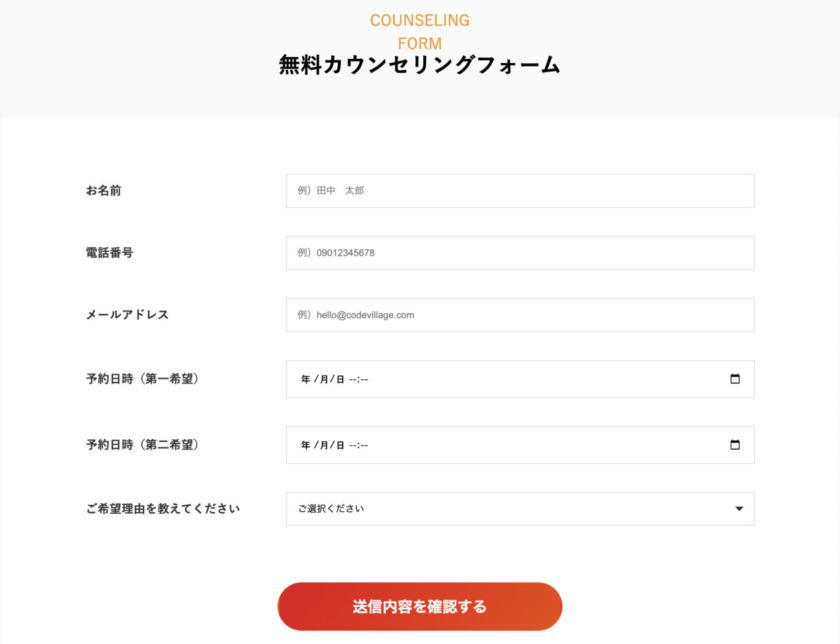840x644 pixels.
Task: Click the 第一希望 date-time field
Action: [x=520, y=379]
